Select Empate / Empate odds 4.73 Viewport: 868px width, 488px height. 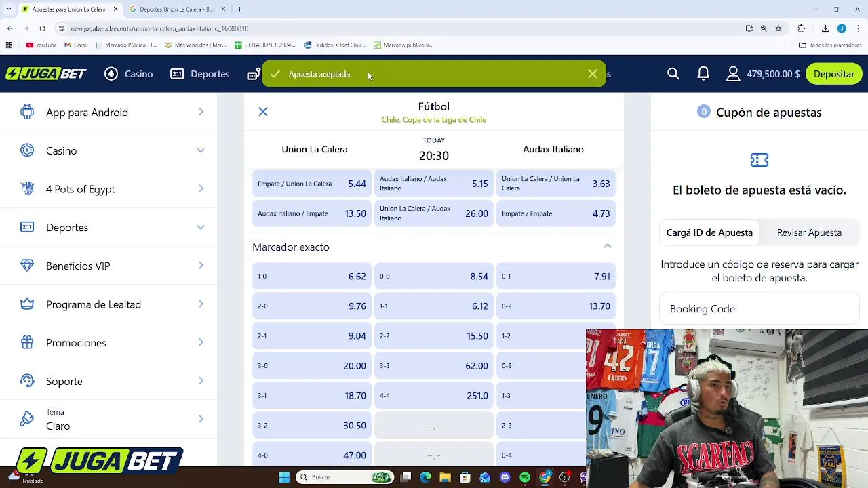556,213
